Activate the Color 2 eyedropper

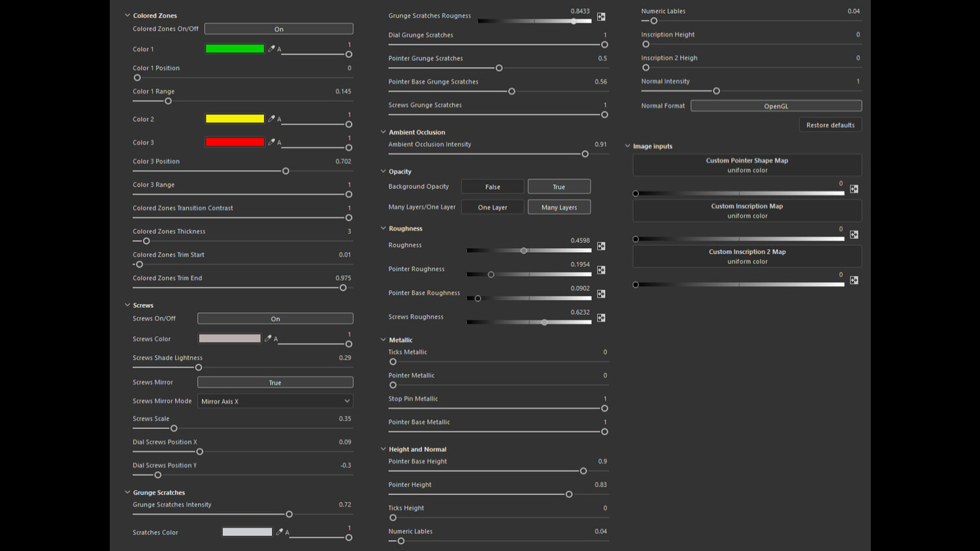tap(271, 119)
